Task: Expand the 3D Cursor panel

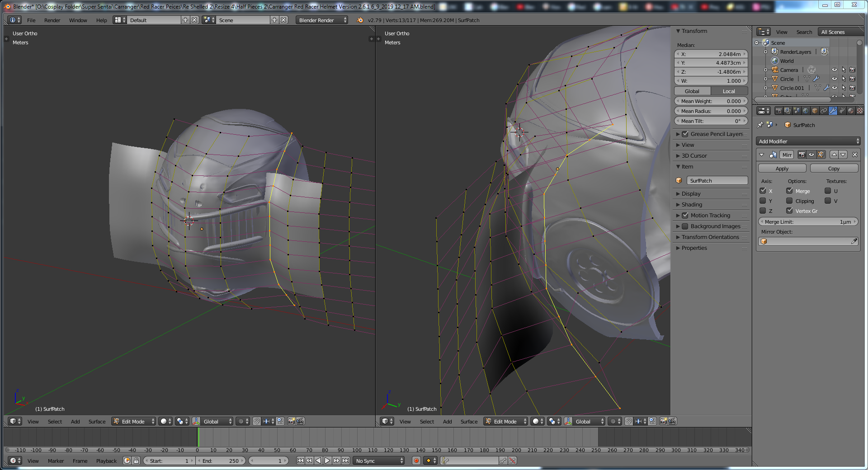Action: pyautogui.click(x=678, y=156)
